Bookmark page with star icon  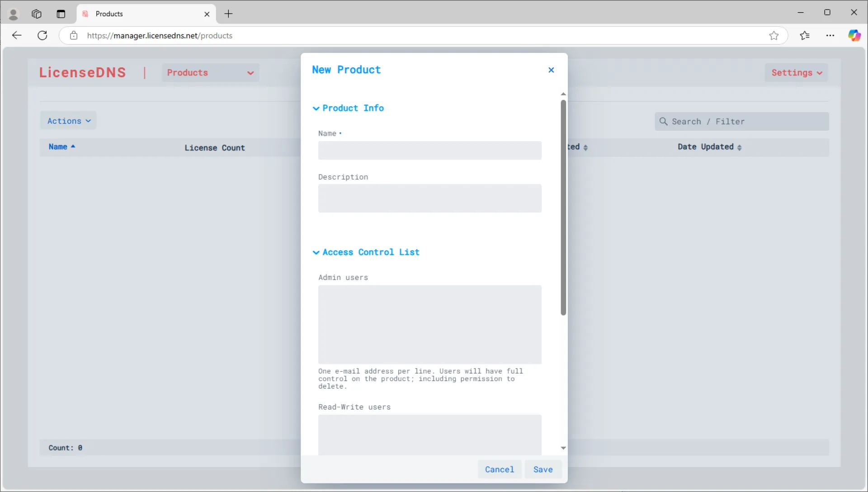[774, 36]
